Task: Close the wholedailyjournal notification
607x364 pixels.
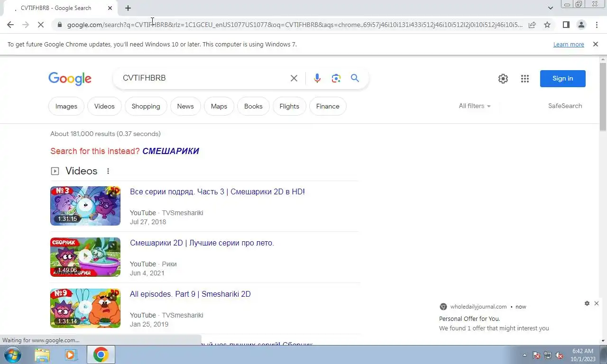Action: [x=597, y=303]
